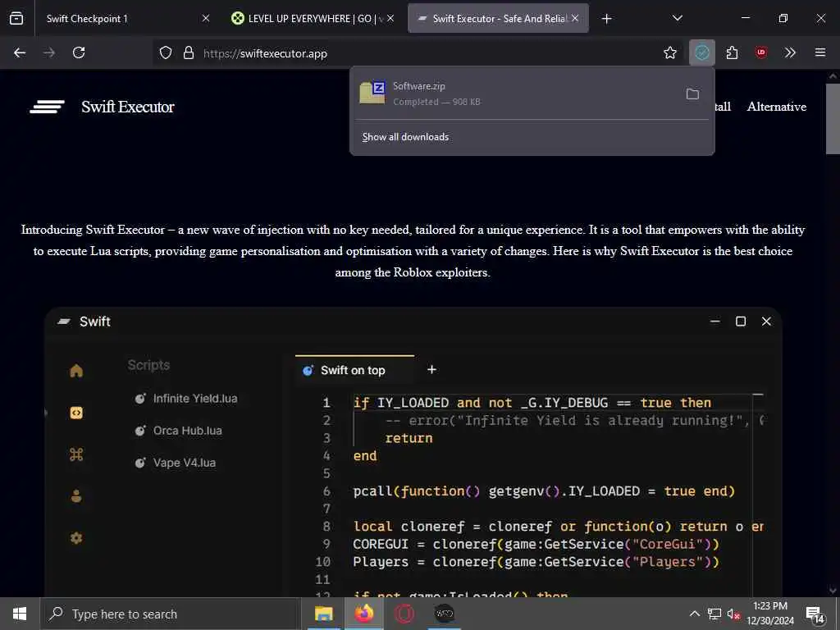Click the network tray icon
840x630 pixels.
point(714,614)
